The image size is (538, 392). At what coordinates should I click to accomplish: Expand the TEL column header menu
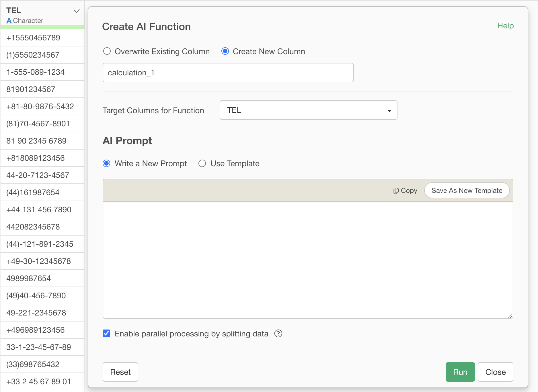[x=76, y=11]
